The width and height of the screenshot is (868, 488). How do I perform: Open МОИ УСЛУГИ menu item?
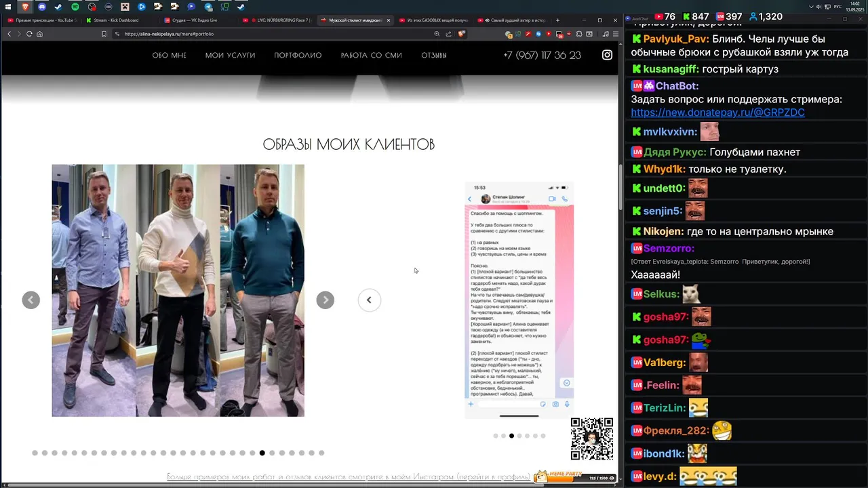231,56
